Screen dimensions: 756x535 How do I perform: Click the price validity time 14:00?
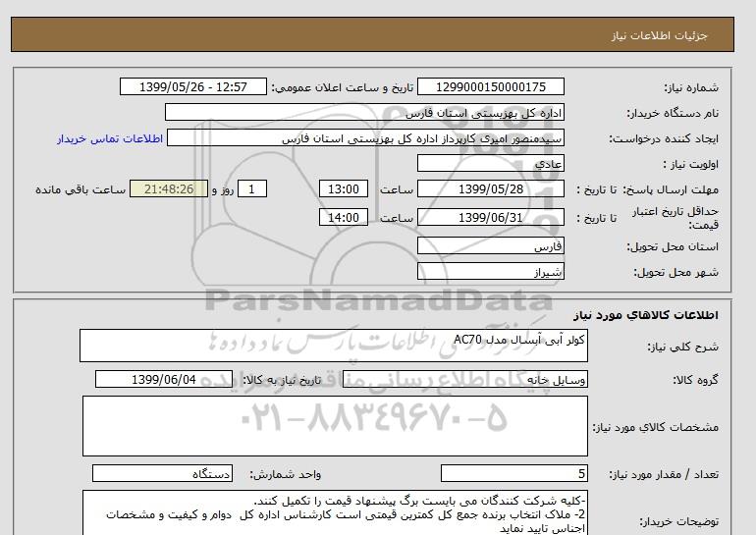[344, 217]
